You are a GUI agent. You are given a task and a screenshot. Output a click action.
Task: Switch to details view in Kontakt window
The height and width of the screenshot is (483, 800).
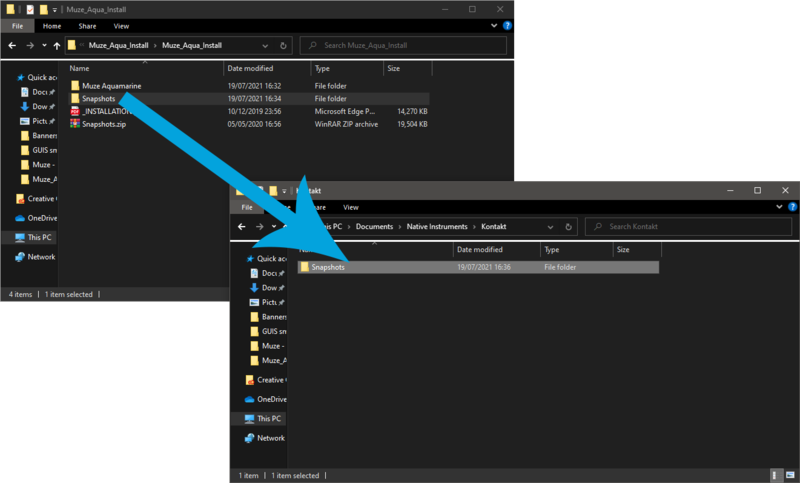[775, 475]
